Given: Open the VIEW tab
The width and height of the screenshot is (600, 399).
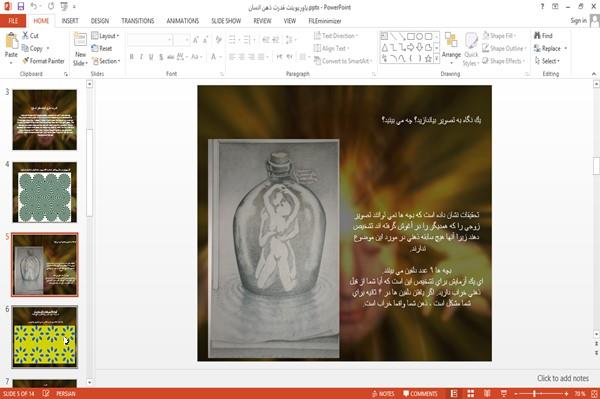Looking at the screenshot, I should (290, 21).
